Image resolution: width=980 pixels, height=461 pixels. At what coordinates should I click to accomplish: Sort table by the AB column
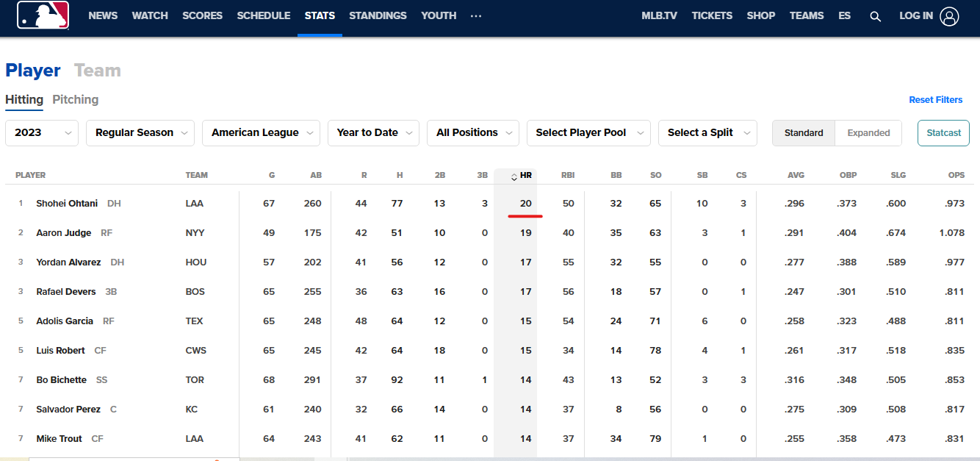tap(316, 176)
